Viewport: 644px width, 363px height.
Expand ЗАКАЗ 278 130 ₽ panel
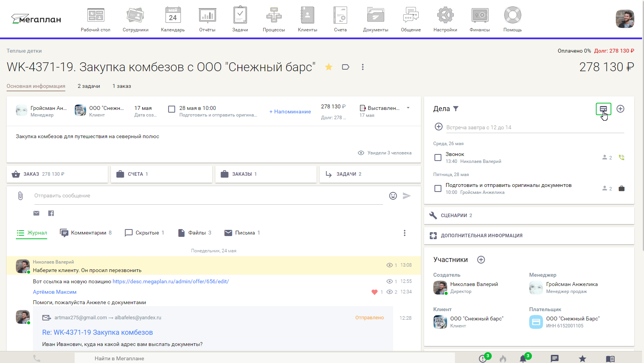(x=57, y=174)
